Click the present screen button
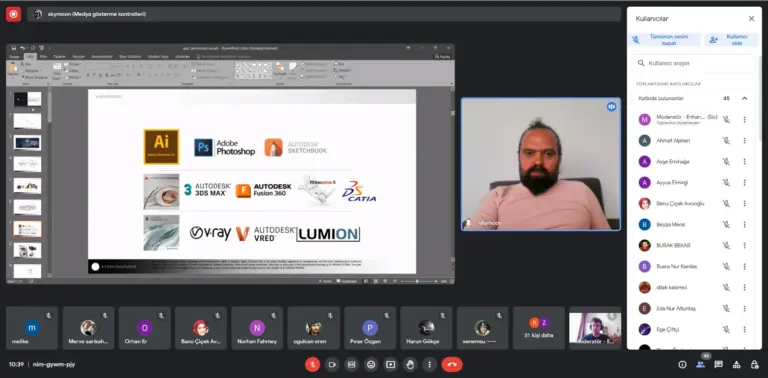Viewport: 768px width, 378px height. tap(390, 364)
